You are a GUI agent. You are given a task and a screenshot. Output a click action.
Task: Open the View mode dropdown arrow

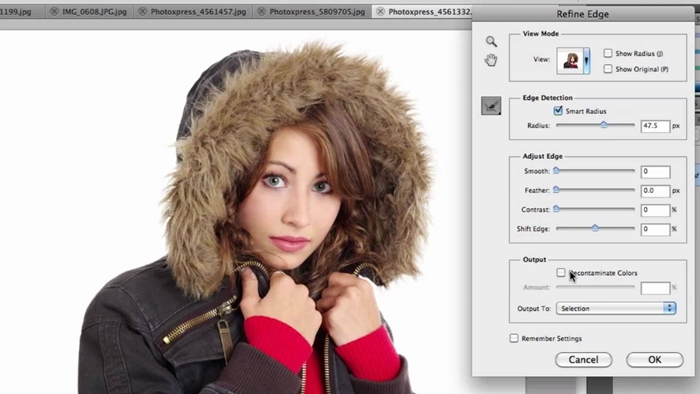point(587,60)
